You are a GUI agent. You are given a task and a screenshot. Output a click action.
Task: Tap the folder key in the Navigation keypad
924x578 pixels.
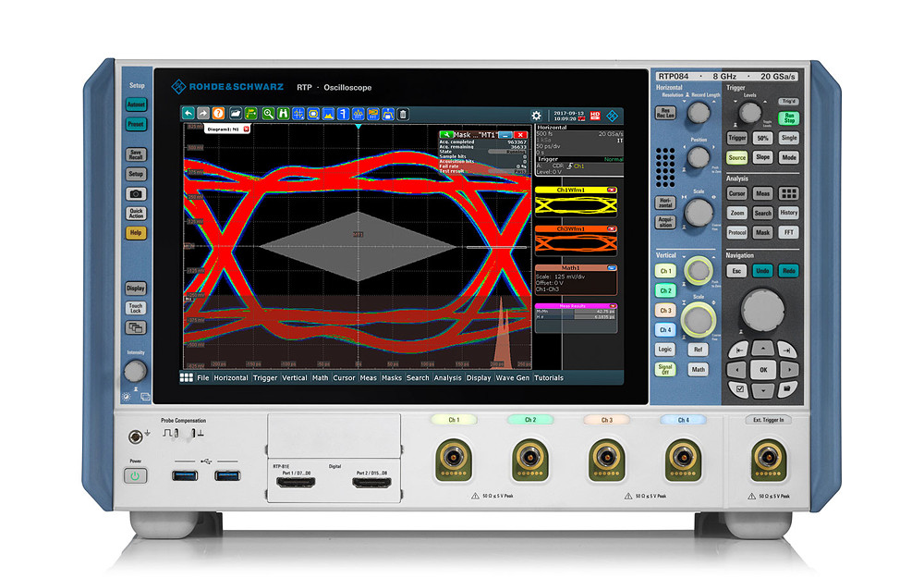(787, 388)
